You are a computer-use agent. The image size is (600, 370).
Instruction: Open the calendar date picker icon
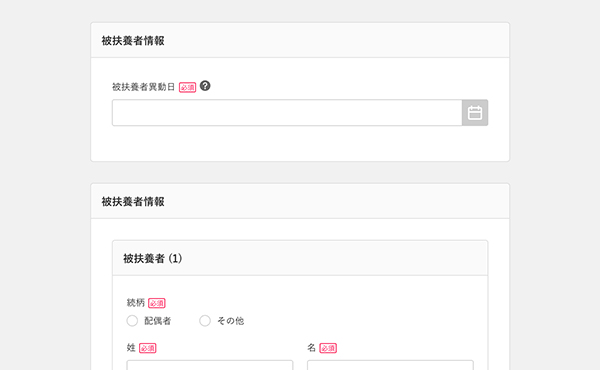tap(475, 113)
